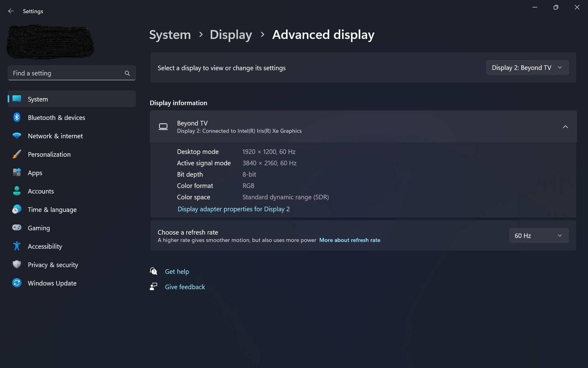Click the Windows Update sync icon

(17, 283)
